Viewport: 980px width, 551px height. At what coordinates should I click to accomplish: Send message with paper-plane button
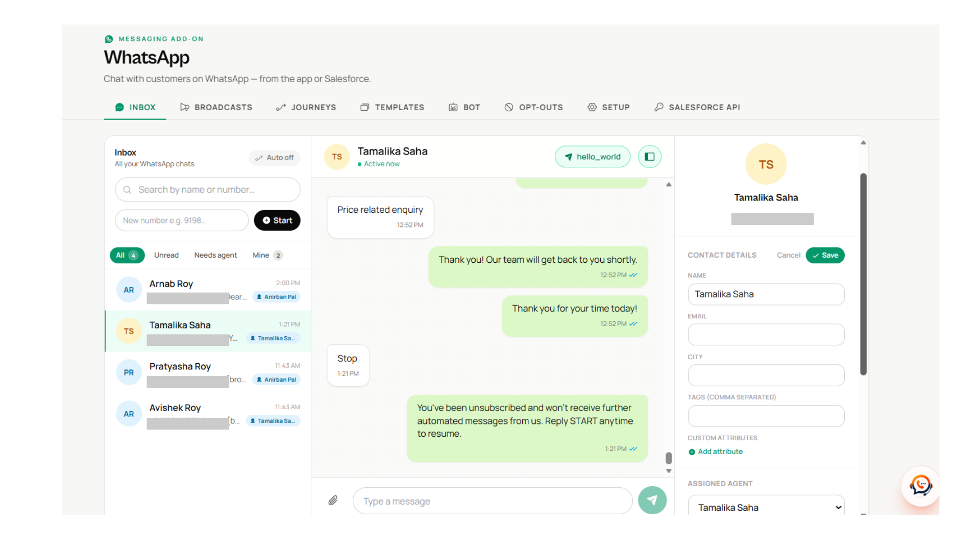(652, 500)
